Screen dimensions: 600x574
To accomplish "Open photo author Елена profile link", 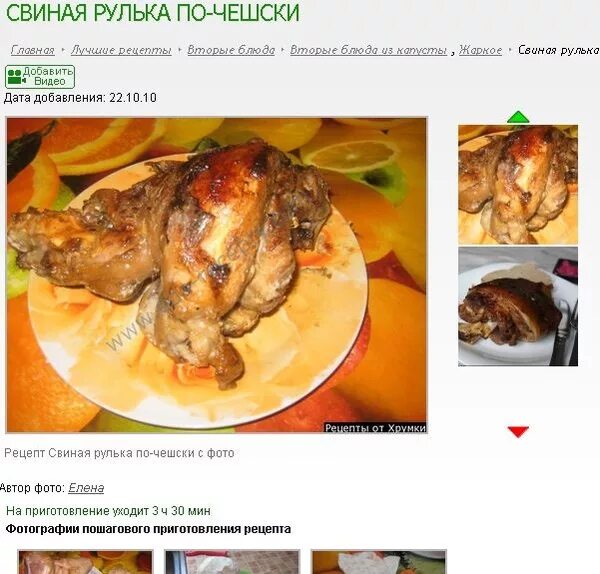I will pos(86,488).
